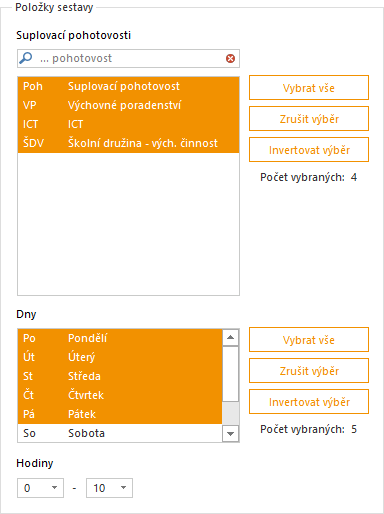
Task: Deselect the ICT row
Action: [x=128, y=124]
